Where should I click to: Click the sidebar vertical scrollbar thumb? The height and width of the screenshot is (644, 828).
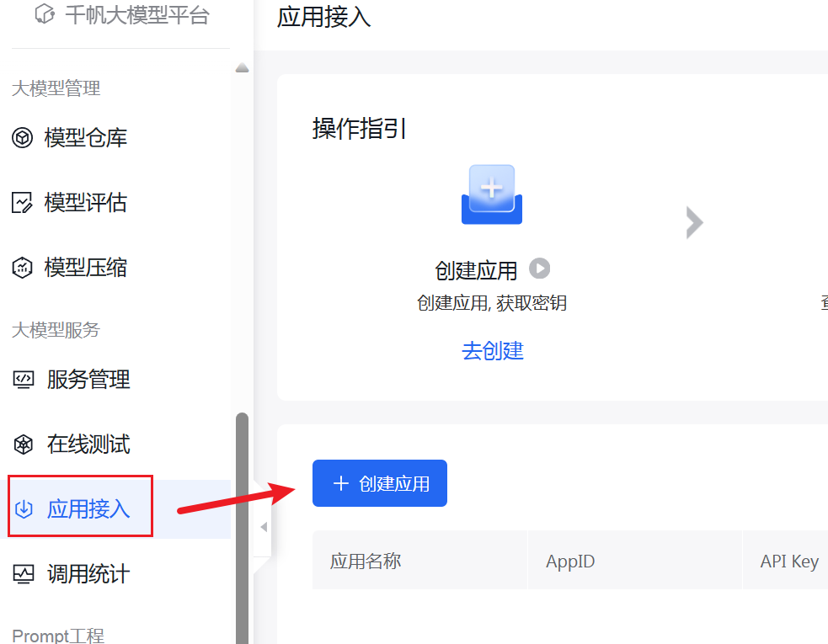(242, 522)
